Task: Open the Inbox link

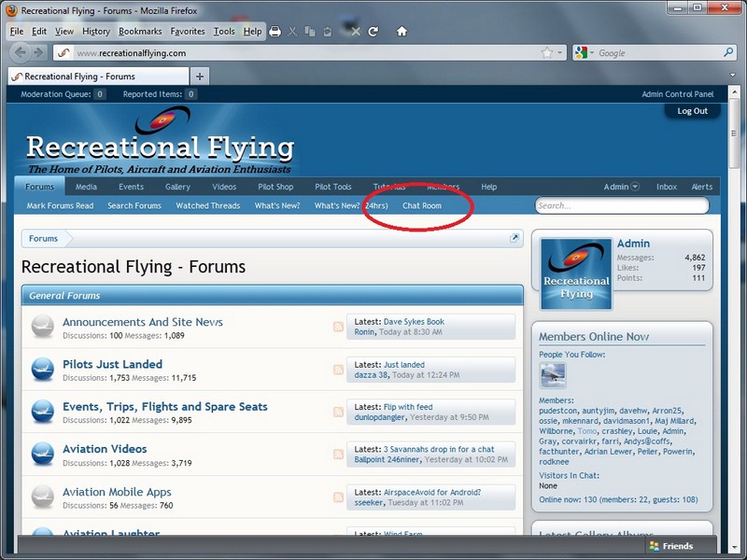Action: coord(667,187)
